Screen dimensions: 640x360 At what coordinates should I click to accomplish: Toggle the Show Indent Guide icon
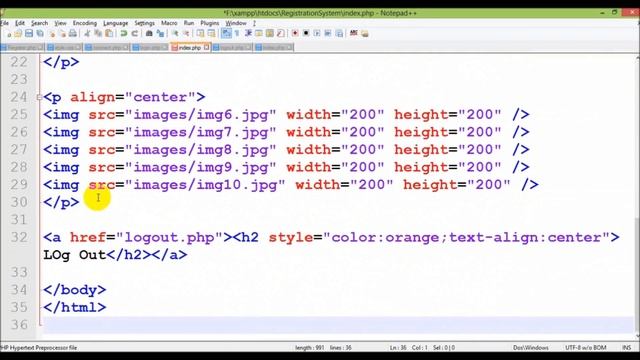tap(248, 33)
